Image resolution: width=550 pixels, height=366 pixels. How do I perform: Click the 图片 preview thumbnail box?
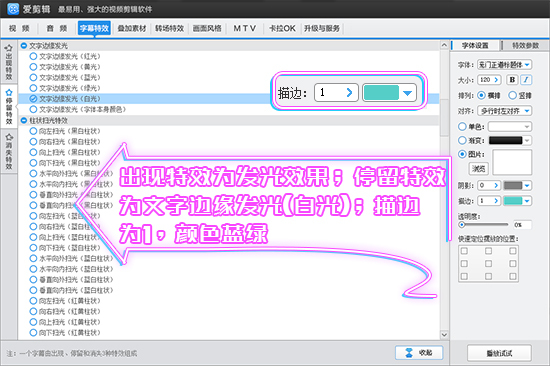[512, 162]
